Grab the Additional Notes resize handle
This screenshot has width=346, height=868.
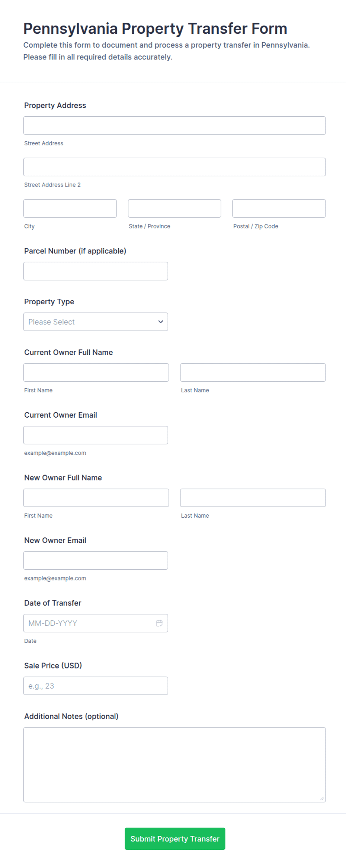(x=322, y=798)
